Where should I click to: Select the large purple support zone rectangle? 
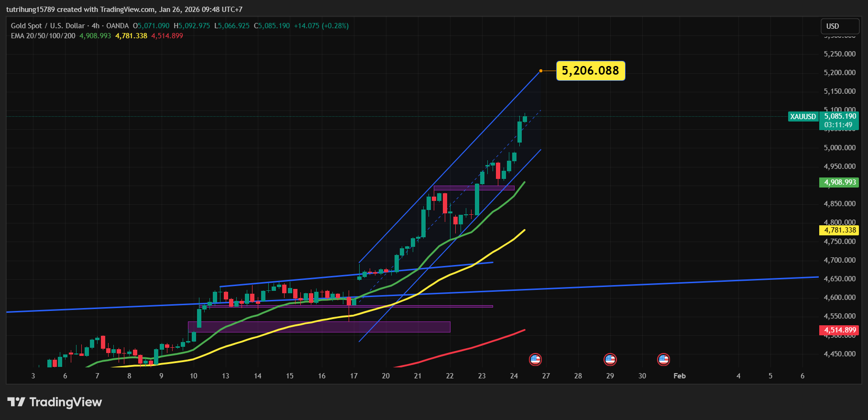(319, 327)
